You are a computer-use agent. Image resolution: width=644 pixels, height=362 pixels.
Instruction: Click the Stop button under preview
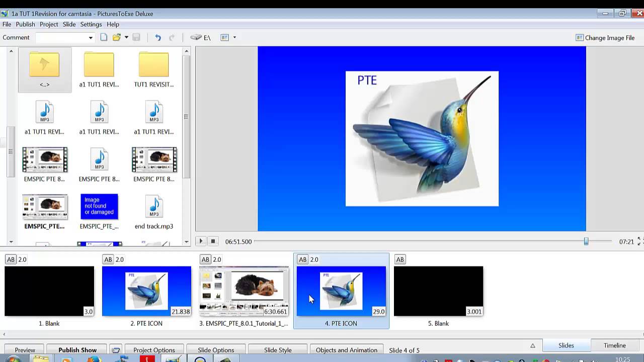pyautogui.click(x=213, y=241)
